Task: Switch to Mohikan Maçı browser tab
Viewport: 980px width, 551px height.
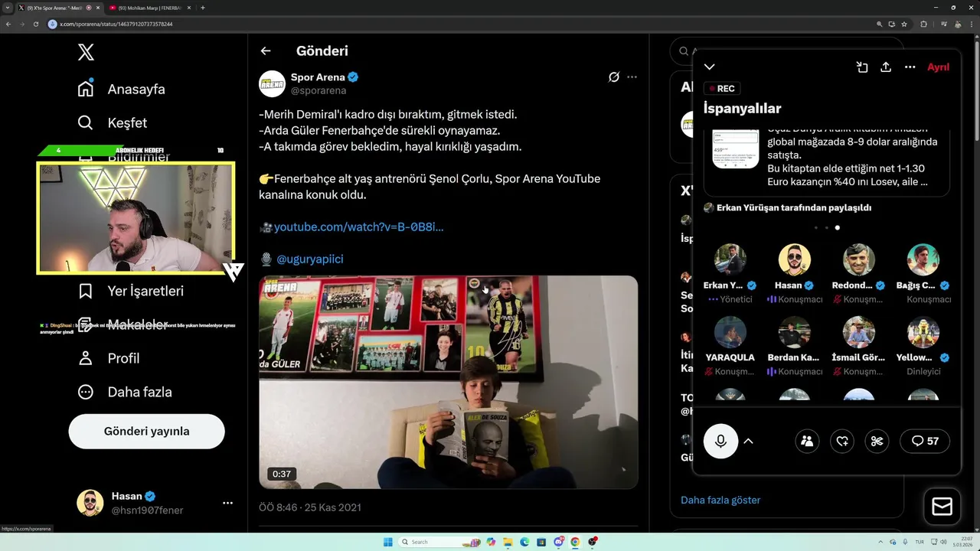Action: (149, 8)
